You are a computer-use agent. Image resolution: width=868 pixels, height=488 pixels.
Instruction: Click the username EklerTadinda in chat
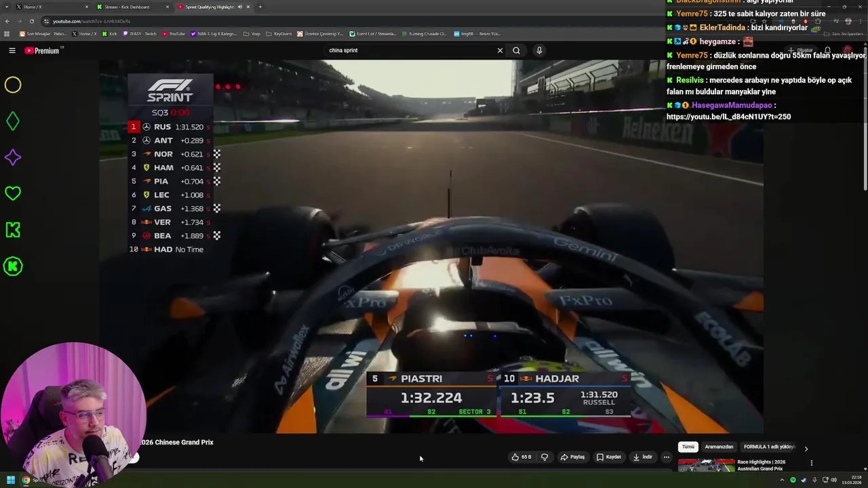click(722, 28)
